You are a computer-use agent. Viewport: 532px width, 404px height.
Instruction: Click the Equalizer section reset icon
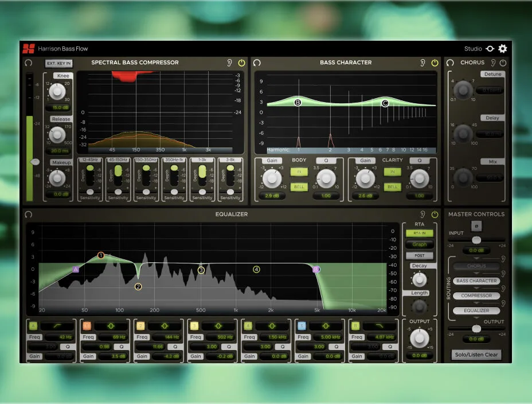point(29,215)
